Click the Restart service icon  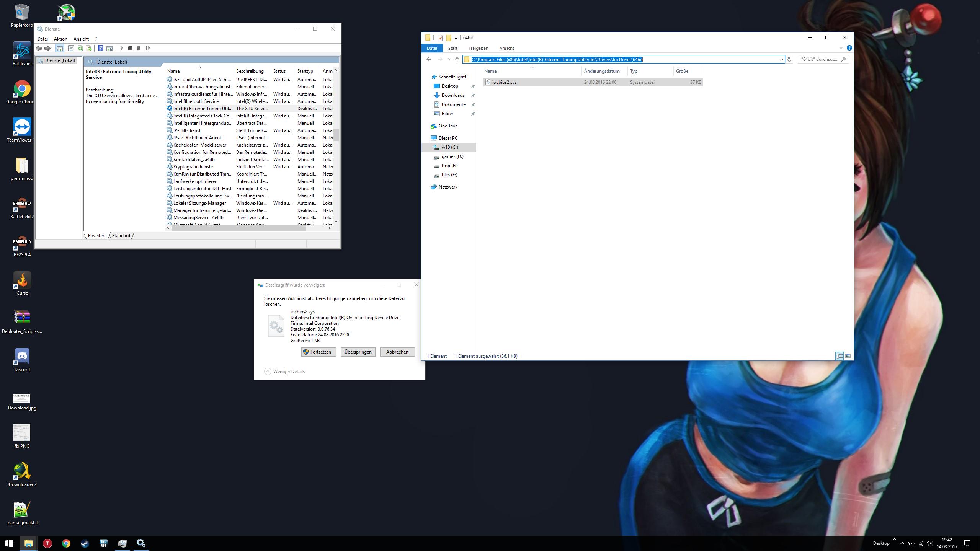(x=148, y=48)
